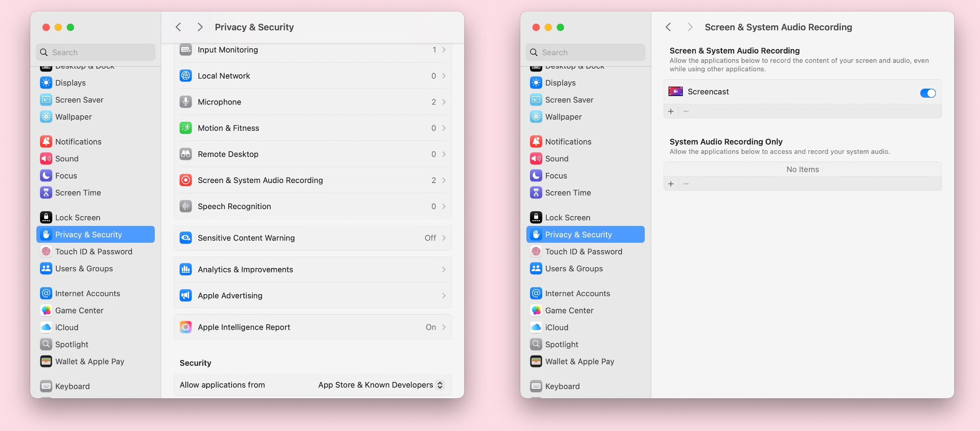
Task: Select Privacy & Security in the sidebar
Action: pyautogui.click(x=88, y=234)
